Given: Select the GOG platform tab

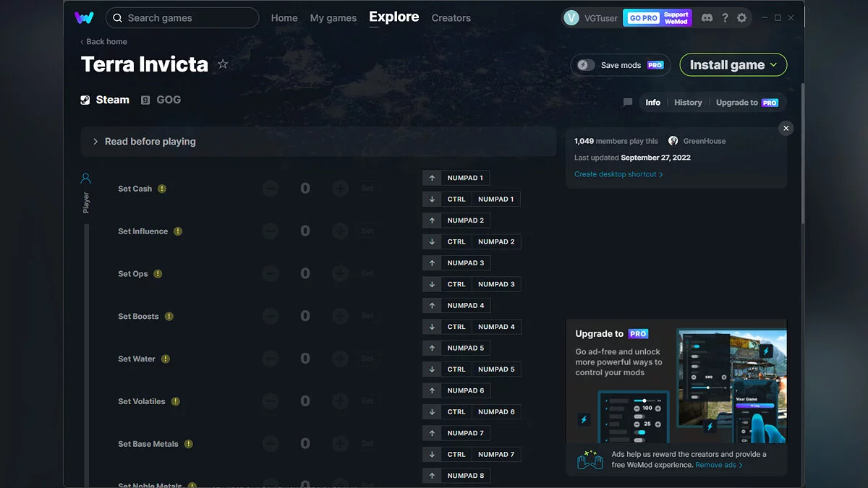Looking at the screenshot, I should coord(161,100).
